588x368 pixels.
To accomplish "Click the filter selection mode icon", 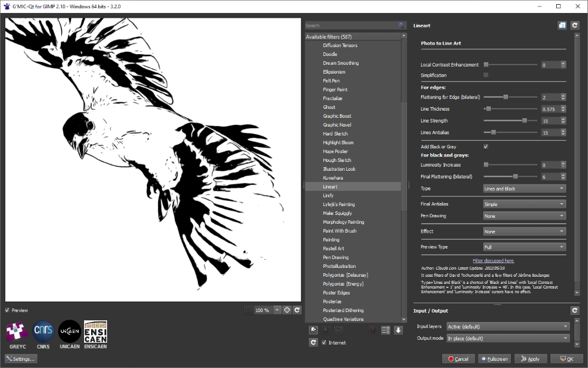I will coord(386,330).
